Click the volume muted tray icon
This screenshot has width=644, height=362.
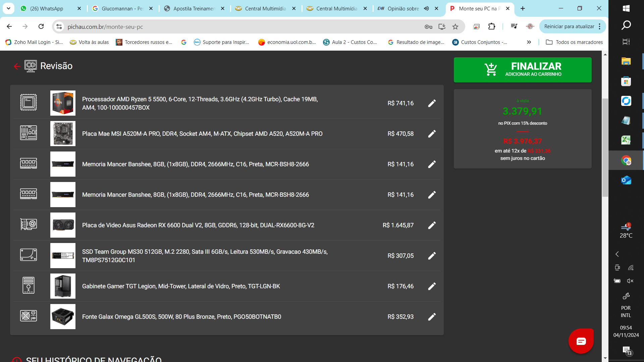tap(630, 281)
